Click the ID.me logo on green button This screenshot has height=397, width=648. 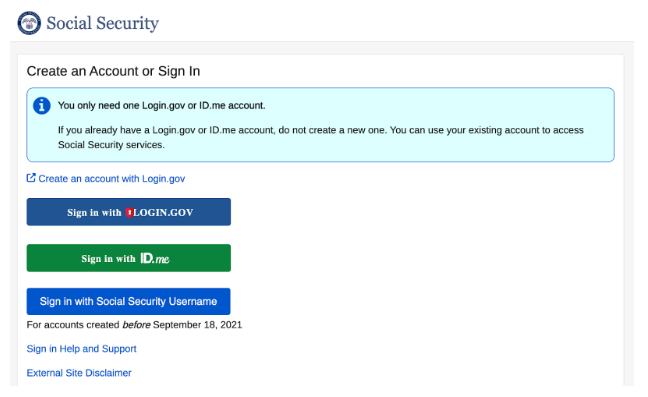click(155, 259)
